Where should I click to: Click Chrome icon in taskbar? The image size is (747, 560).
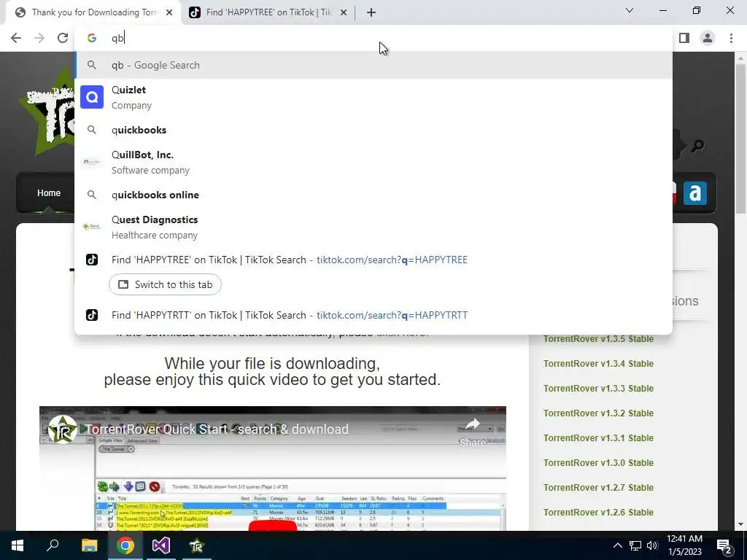click(125, 545)
